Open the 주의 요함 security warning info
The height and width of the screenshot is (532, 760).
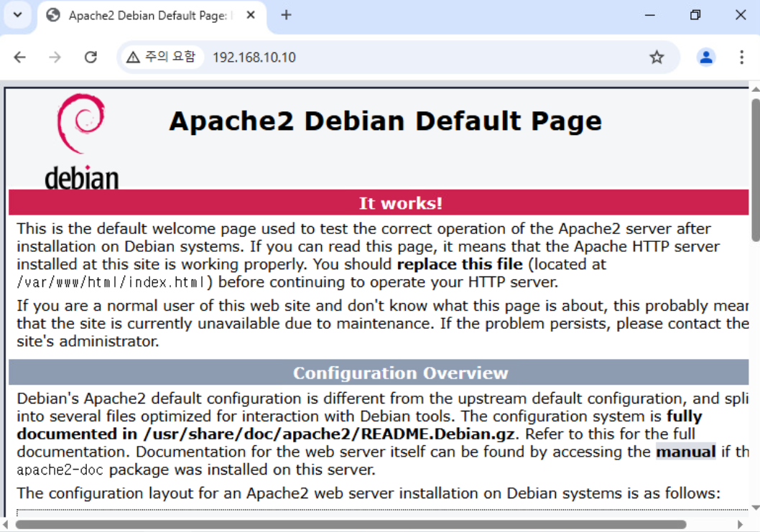[x=162, y=57]
